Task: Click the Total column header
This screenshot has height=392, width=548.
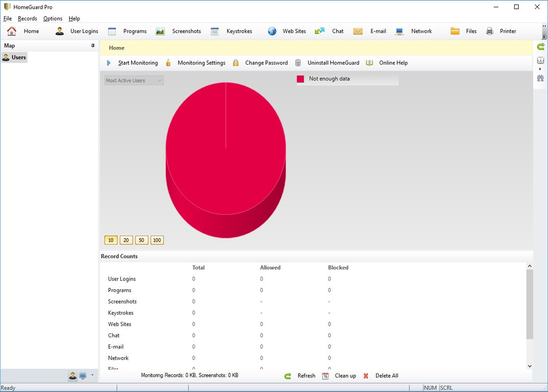Action: coord(198,268)
